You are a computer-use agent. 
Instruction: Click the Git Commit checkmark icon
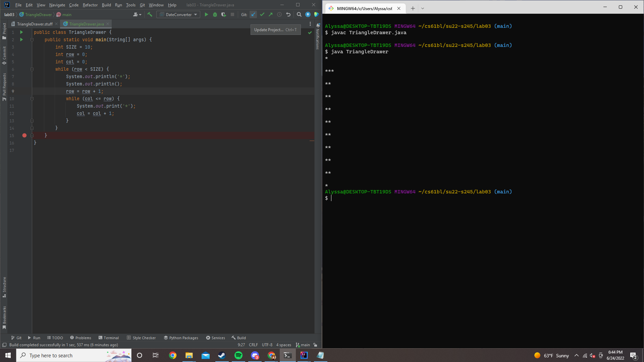[262, 14]
